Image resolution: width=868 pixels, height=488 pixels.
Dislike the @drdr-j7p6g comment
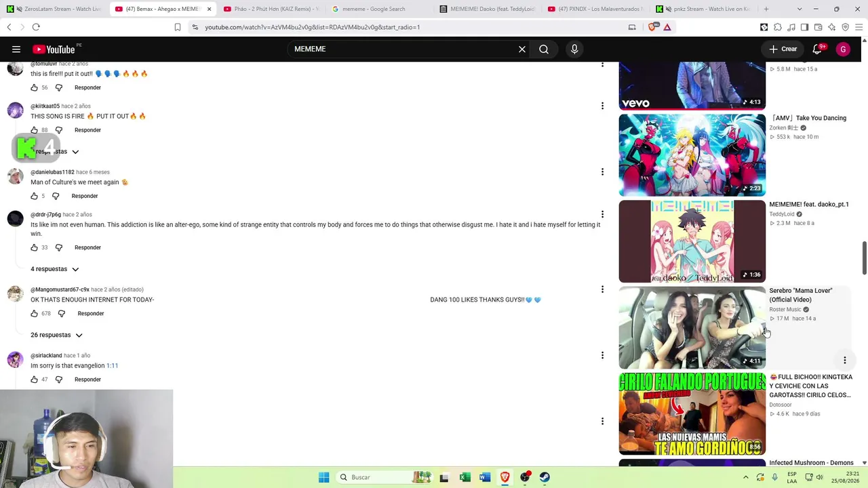click(x=59, y=247)
